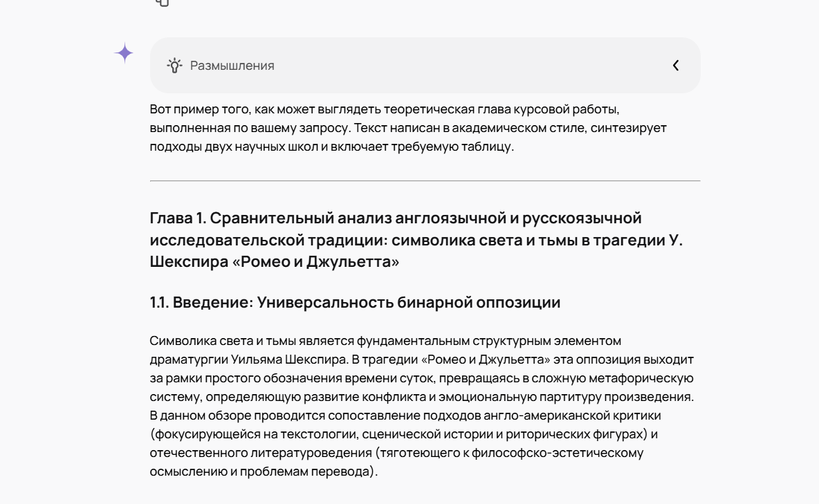The image size is (819, 504).
Task: Click the paragraph beginning 'Символика света и тьмы'
Action: (422, 406)
